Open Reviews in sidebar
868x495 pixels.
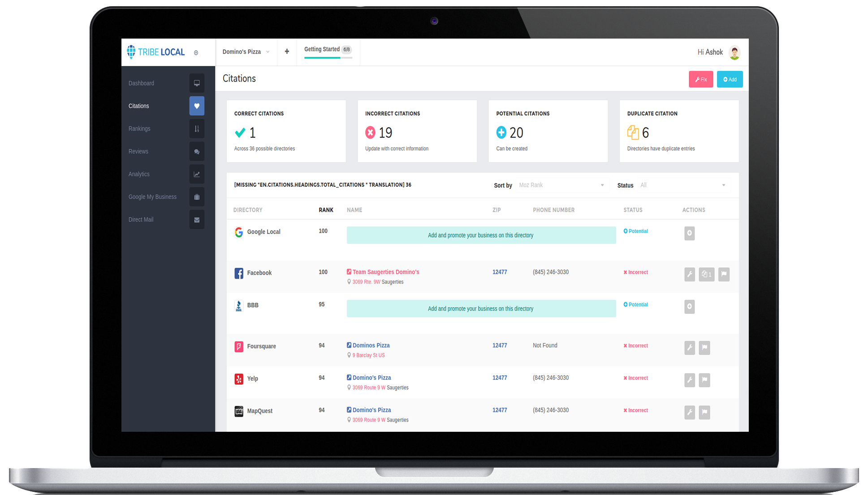[x=138, y=152]
